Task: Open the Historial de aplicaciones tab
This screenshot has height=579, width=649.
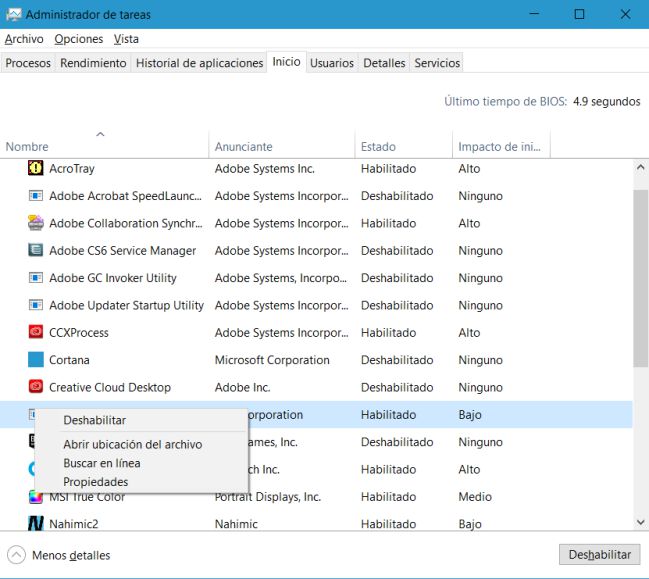Action: (200, 63)
